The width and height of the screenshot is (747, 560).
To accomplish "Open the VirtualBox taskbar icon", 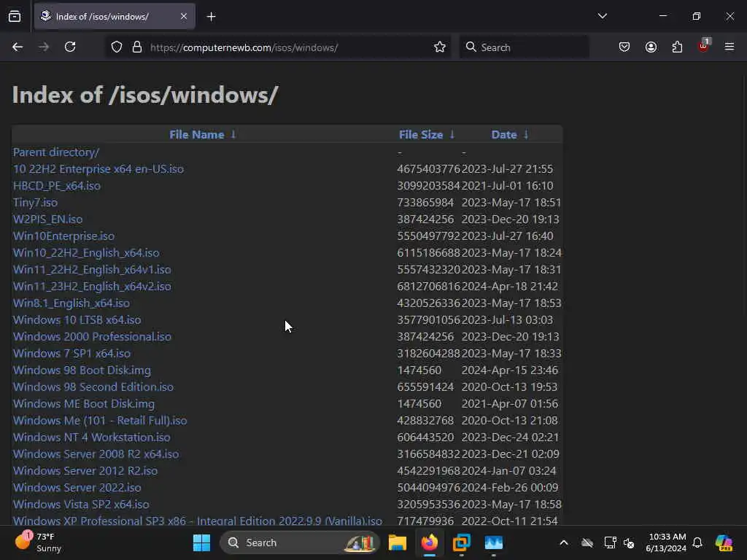I will [x=461, y=542].
